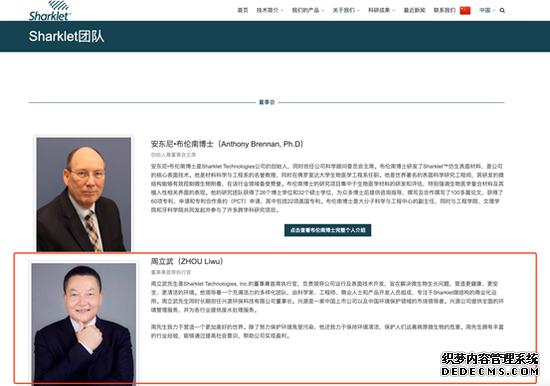Click the 董事会 section heading
The image size is (550, 386).
tap(267, 102)
